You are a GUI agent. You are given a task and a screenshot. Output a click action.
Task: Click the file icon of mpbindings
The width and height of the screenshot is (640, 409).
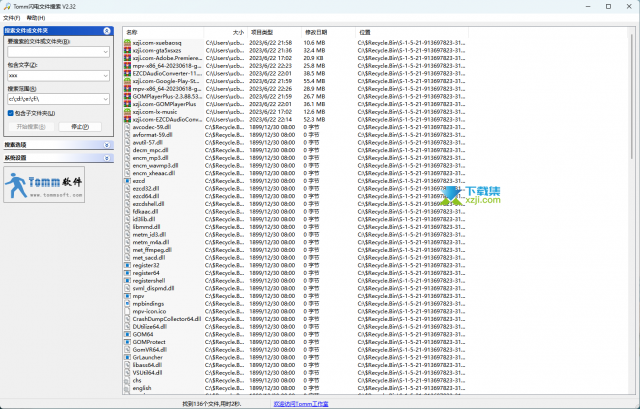click(x=127, y=304)
